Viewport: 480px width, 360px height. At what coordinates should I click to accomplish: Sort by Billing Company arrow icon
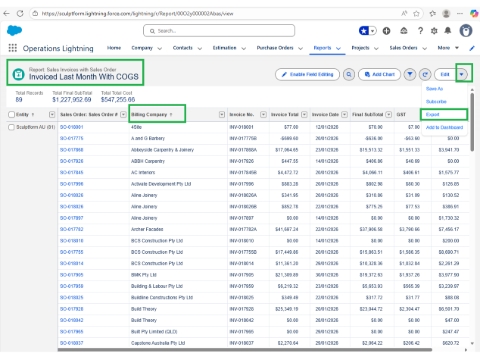[x=171, y=115]
